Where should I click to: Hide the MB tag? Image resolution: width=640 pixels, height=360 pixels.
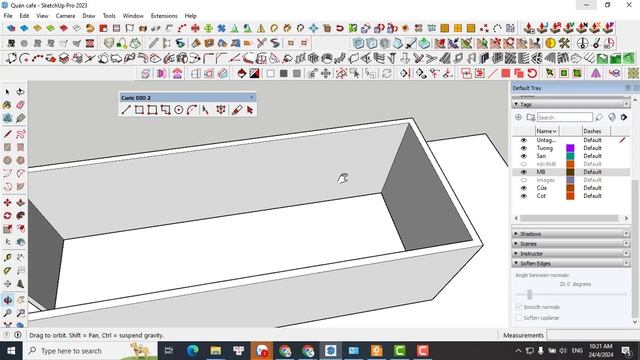click(x=524, y=172)
